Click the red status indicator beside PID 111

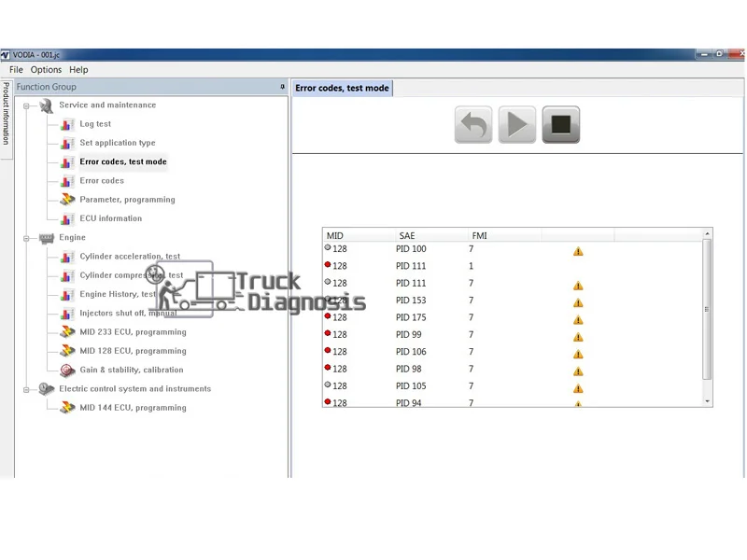click(327, 266)
